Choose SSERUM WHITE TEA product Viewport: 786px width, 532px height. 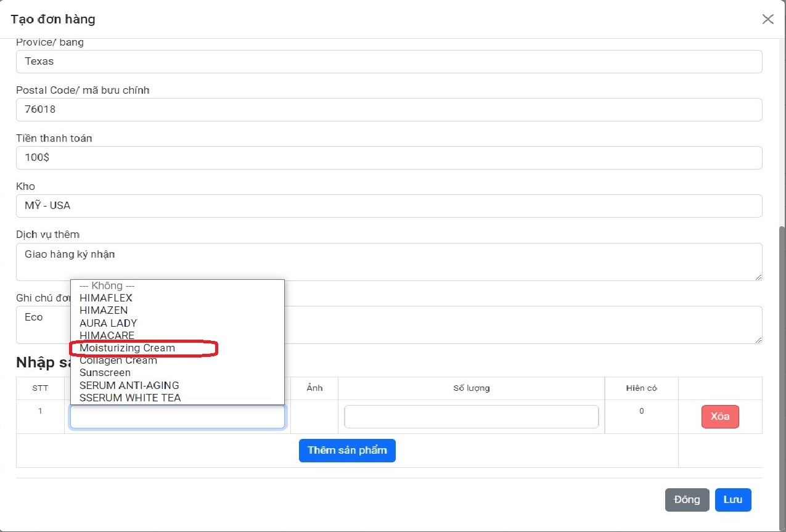click(x=130, y=398)
